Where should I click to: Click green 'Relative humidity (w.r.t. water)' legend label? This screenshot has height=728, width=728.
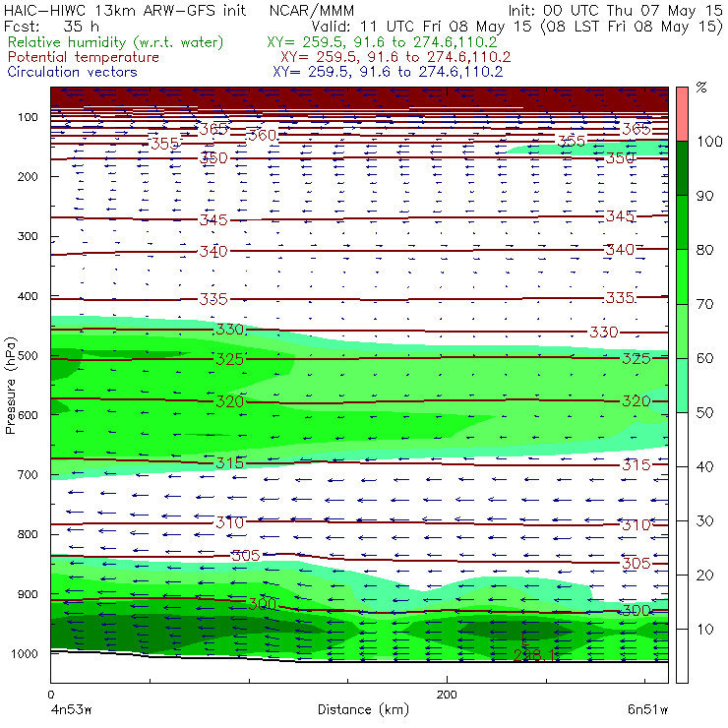tap(116, 42)
